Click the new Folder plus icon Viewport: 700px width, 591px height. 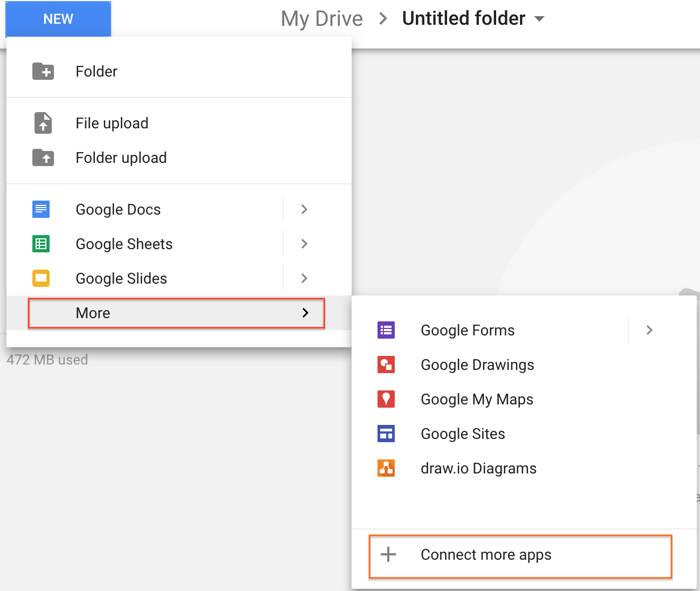(x=43, y=71)
